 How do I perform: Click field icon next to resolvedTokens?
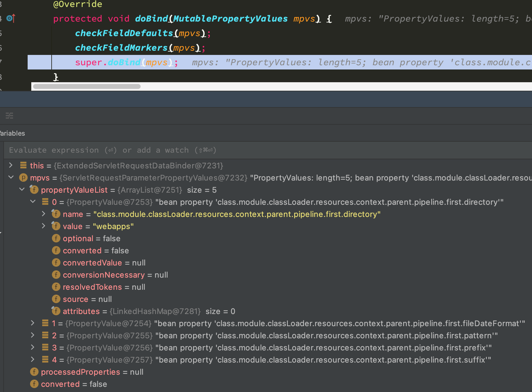(x=56, y=287)
